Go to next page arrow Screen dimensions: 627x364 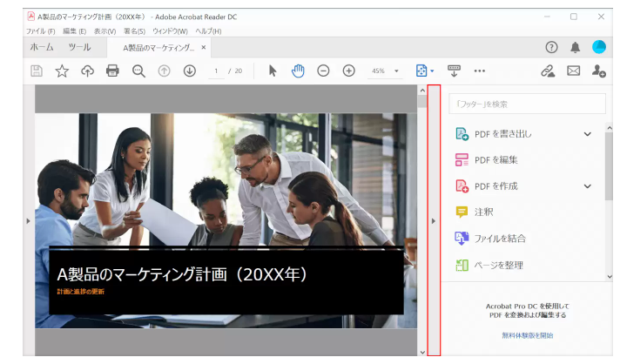189,71
